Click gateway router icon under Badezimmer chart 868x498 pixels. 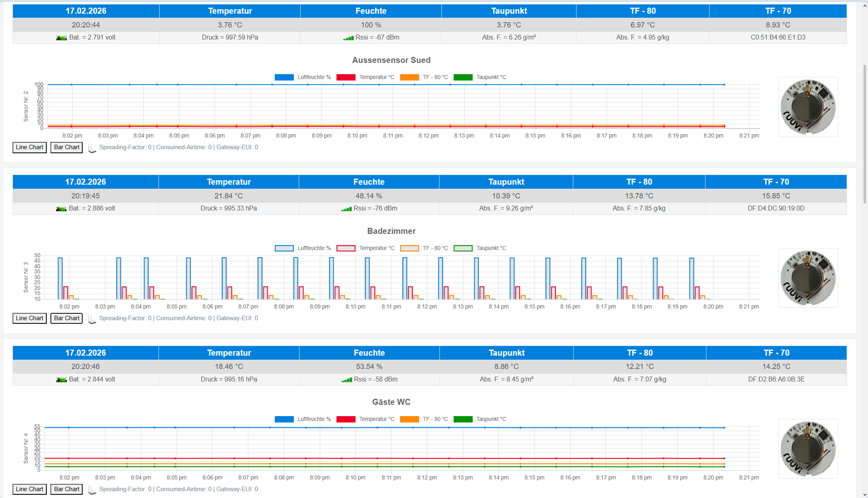(92, 319)
